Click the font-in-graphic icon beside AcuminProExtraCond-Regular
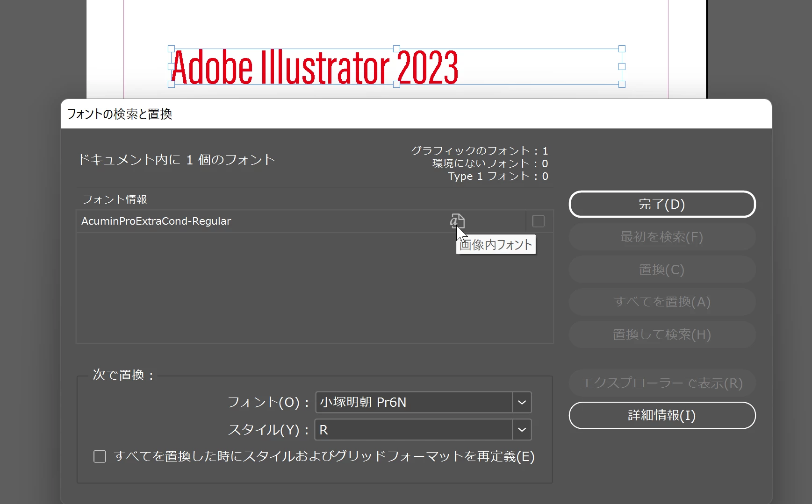 tap(457, 221)
